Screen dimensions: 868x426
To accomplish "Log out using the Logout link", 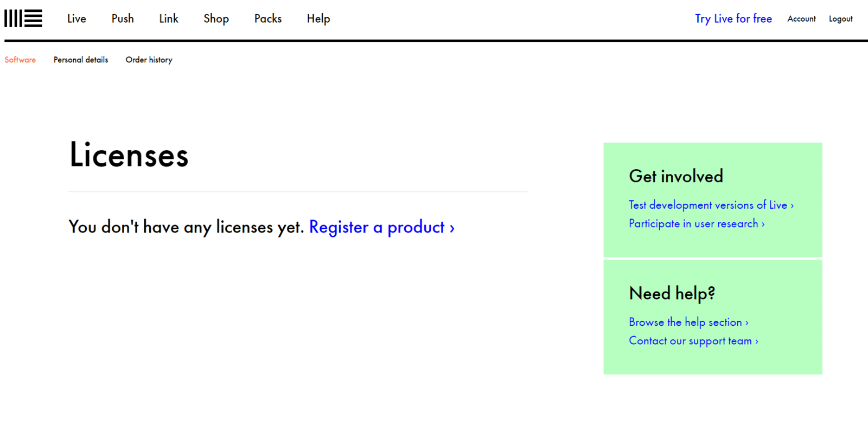I will click(x=840, y=18).
